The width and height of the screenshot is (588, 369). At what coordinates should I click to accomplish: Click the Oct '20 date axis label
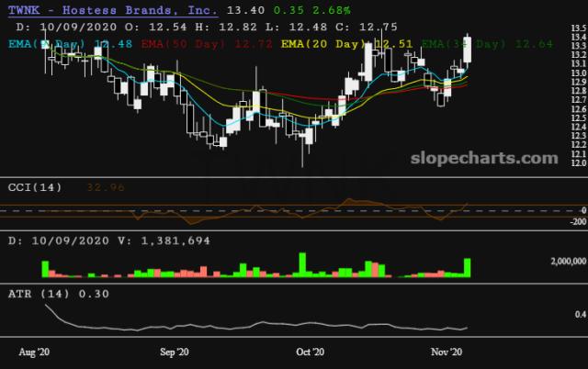(311, 352)
